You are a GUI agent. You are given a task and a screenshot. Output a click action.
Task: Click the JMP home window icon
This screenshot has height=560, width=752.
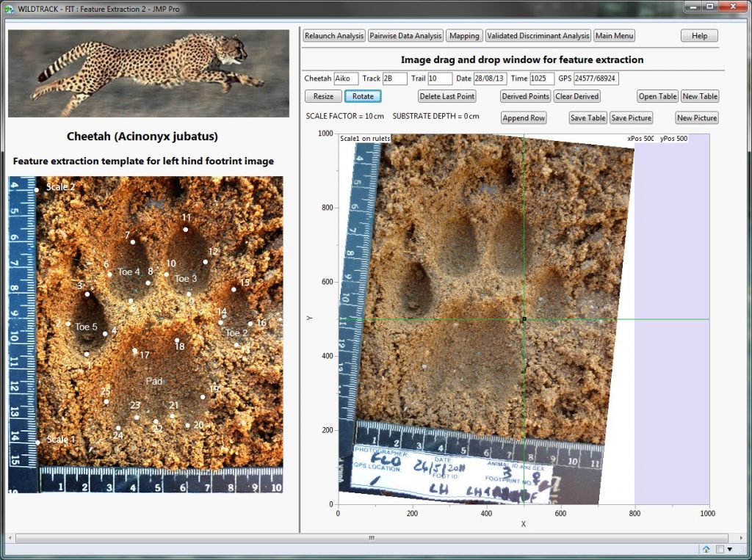706,549
